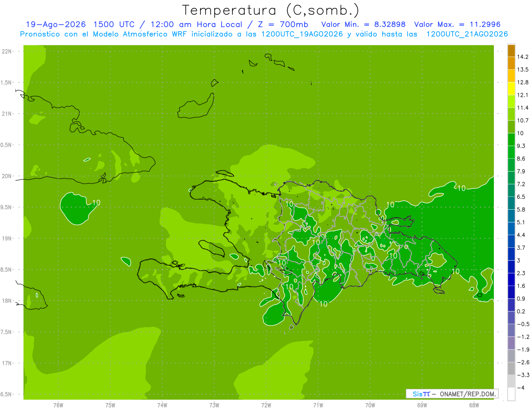
Task: Click the 7.9 color scale label
Action: pyautogui.click(x=522, y=171)
